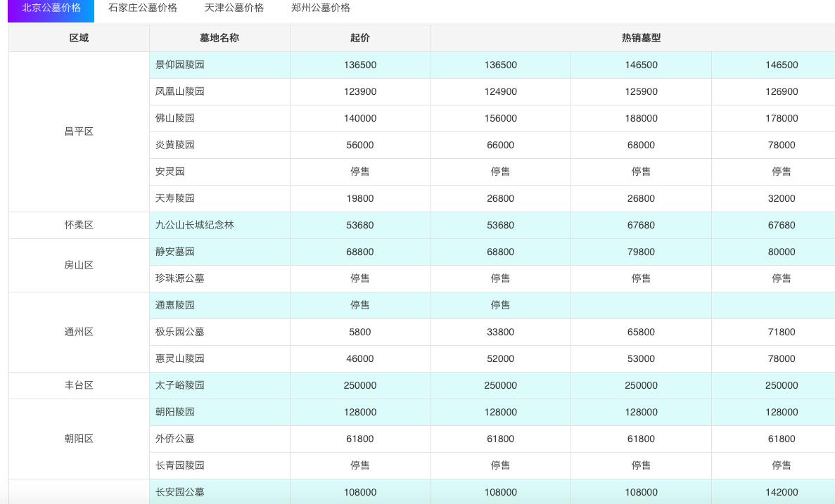Switch to the 石家庄公墓价格 tab

pos(141,8)
